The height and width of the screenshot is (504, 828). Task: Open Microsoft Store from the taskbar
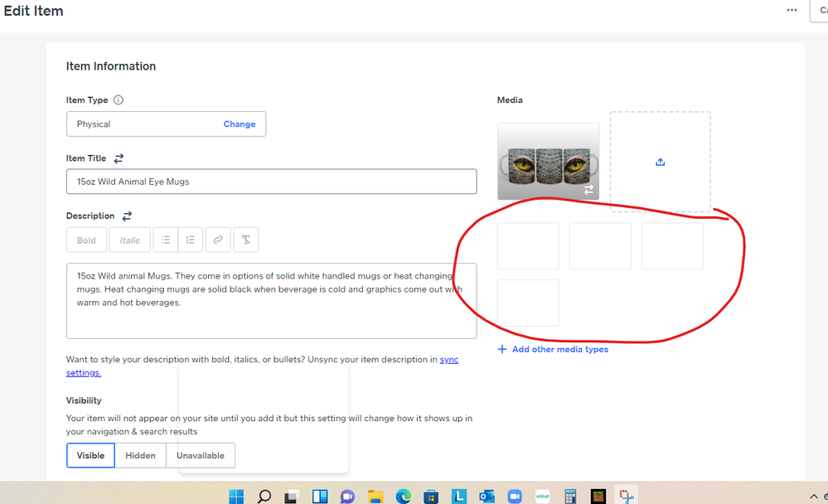(x=431, y=496)
